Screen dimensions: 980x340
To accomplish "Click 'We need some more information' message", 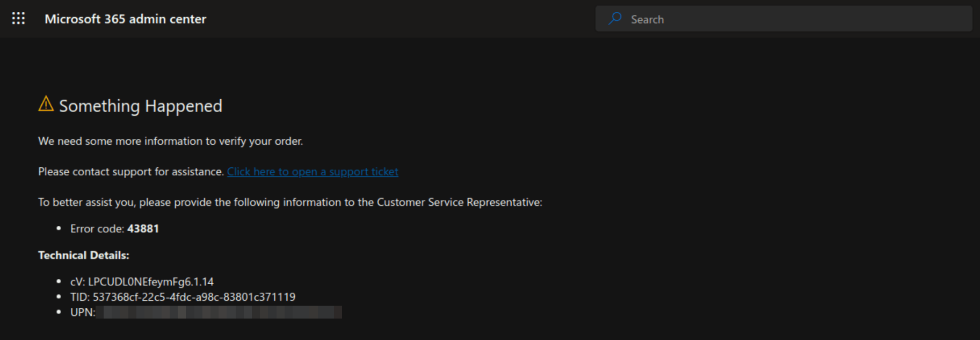I will pyautogui.click(x=171, y=141).
